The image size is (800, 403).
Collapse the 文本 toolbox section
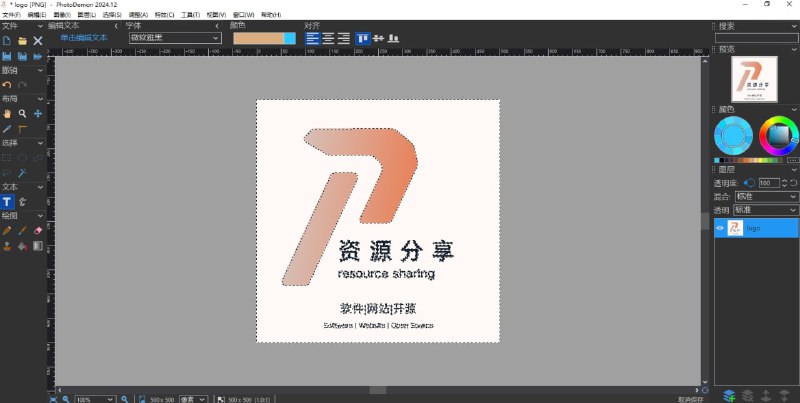[40, 187]
